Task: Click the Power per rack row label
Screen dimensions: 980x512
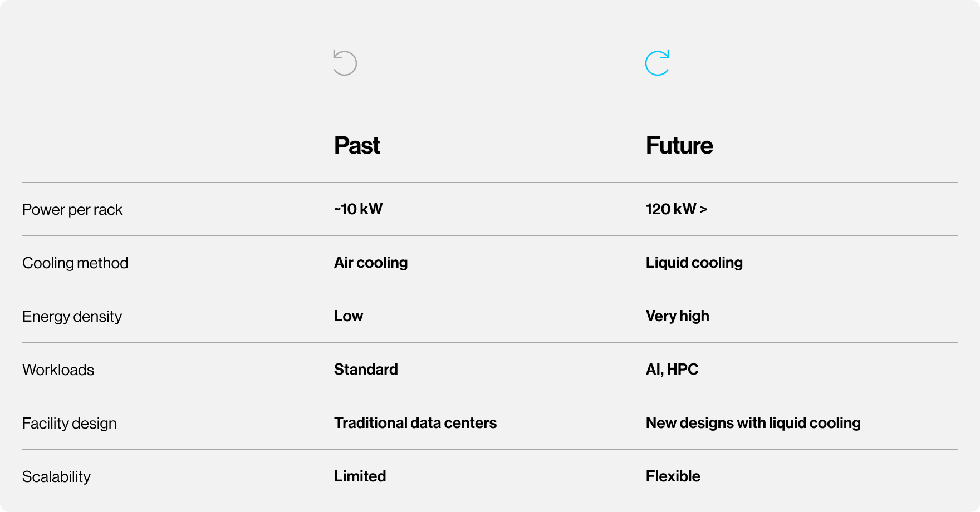Action: [x=72, y=210]
